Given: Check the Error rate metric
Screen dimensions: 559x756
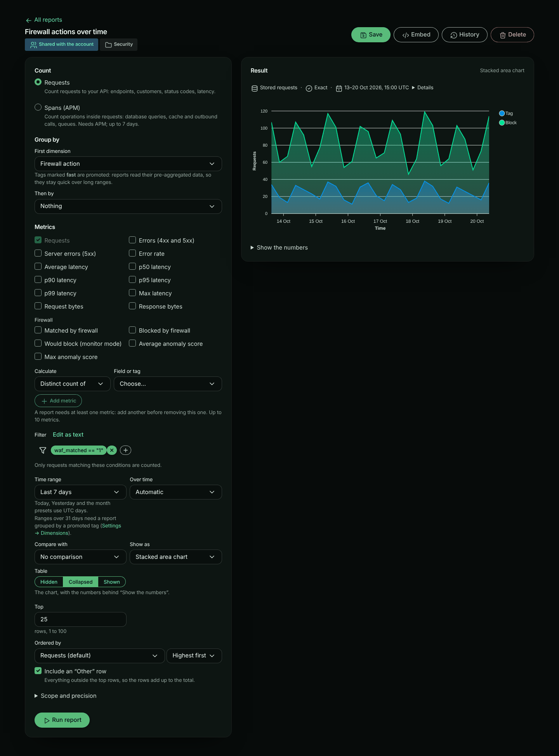Looking at the screenshot, I should pyautogui.click(x=132, y=253).
